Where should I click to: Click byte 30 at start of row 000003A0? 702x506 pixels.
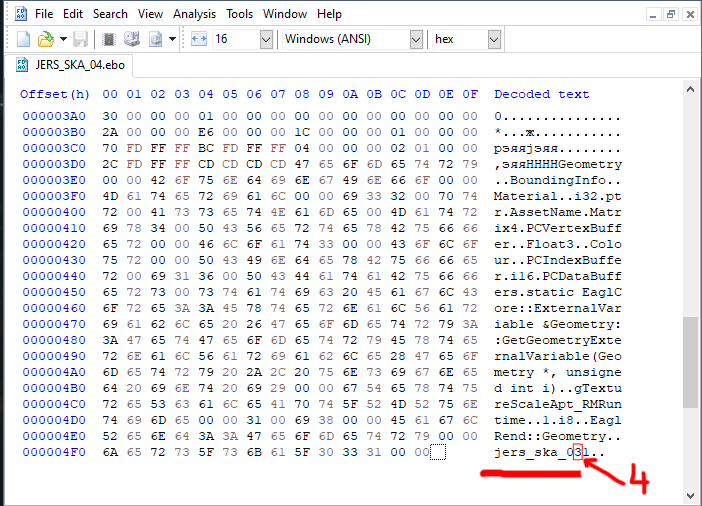click(x=110, y=116)
